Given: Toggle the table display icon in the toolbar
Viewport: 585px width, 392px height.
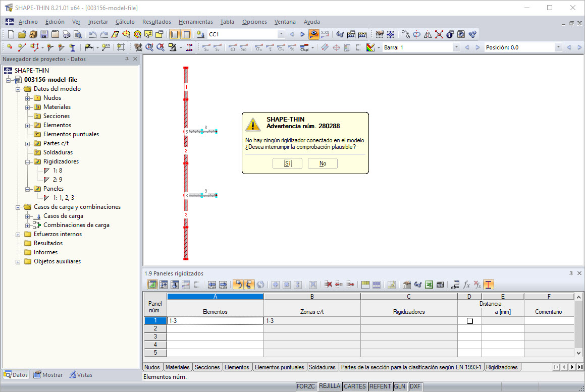Looking at the screenshot, I should point(185,34).
